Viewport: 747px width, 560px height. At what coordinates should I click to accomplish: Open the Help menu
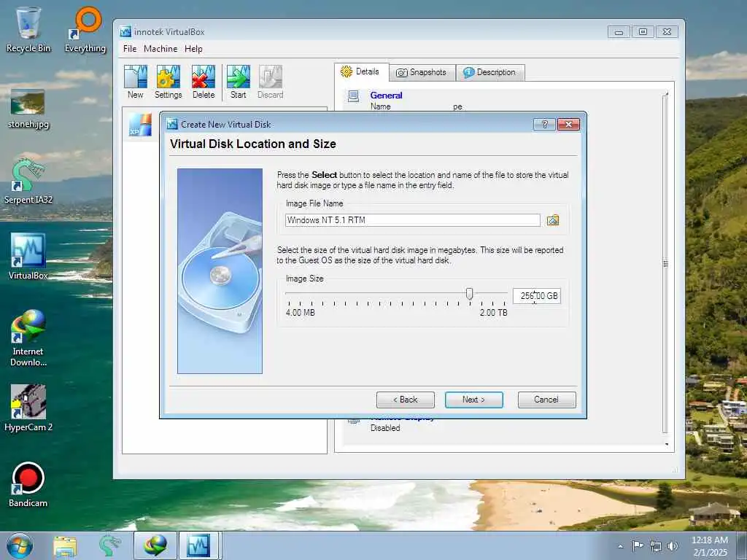coord(193,49)
